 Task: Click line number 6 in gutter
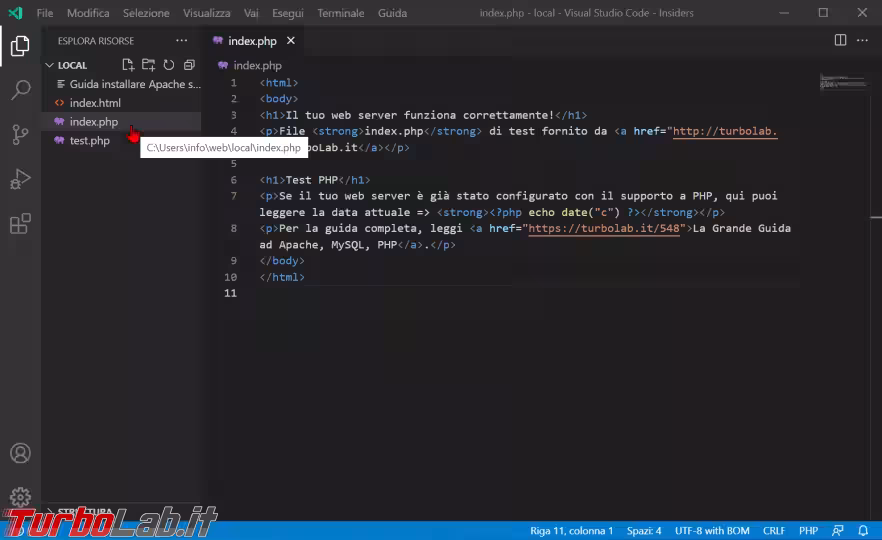[x=233, y=180]
